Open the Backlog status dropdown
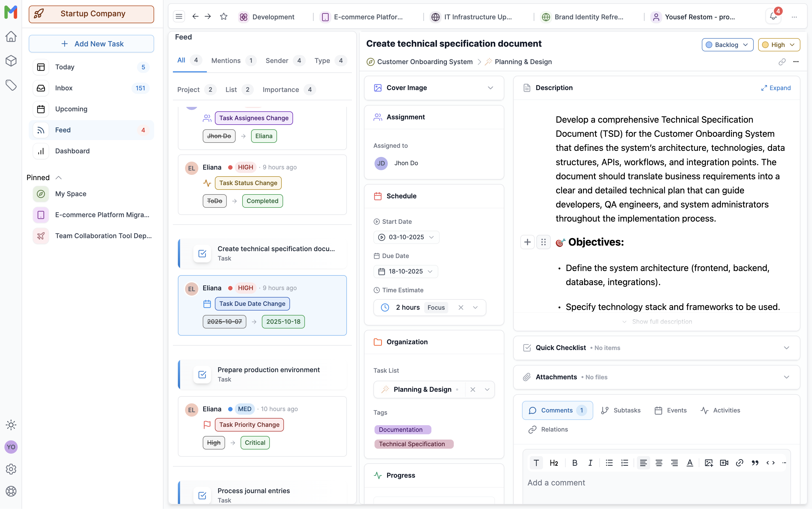The image size is (812, 510). click(727, 45)
